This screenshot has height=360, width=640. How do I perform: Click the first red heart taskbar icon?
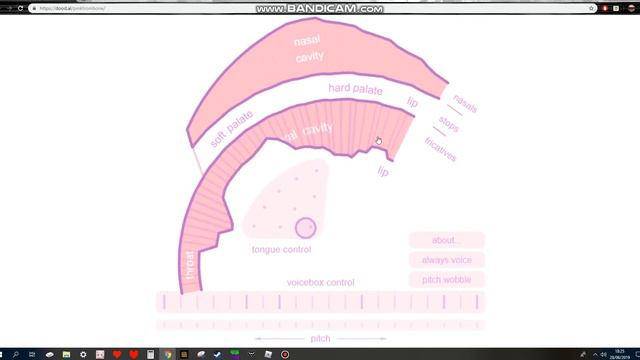pos(117,354)
